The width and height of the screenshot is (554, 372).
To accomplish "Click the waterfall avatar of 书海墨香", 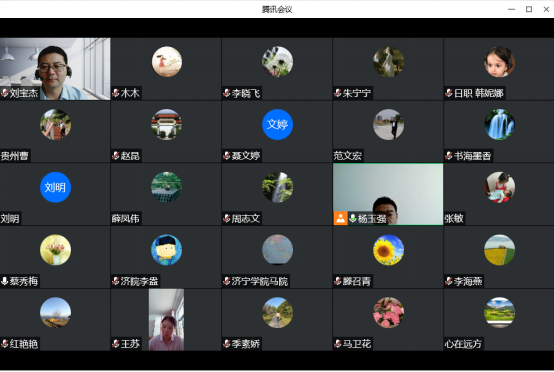I will pyautogui.click(x=499, y=124).
